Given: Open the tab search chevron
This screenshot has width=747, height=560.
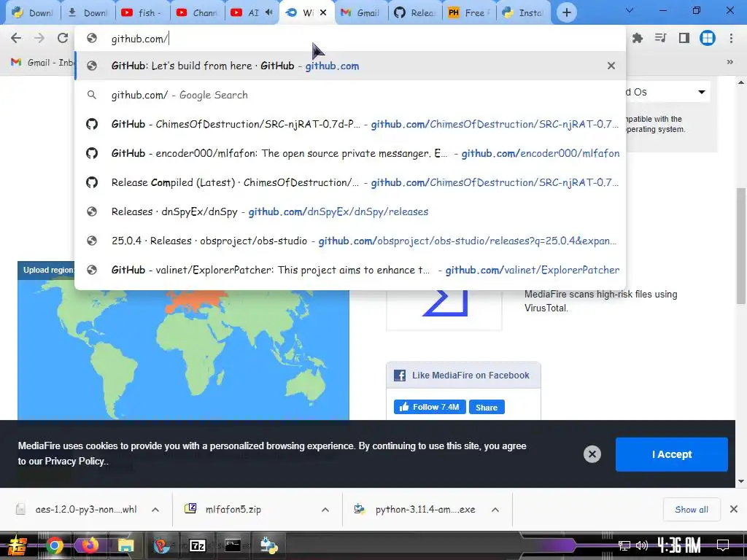Looking at the screenshot, I should pos(630,10).
